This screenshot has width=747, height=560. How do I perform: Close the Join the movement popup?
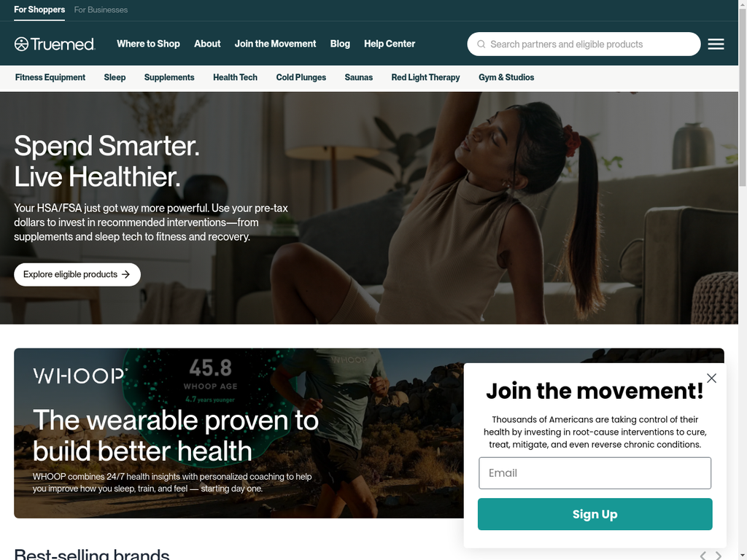tap(711, 378)
